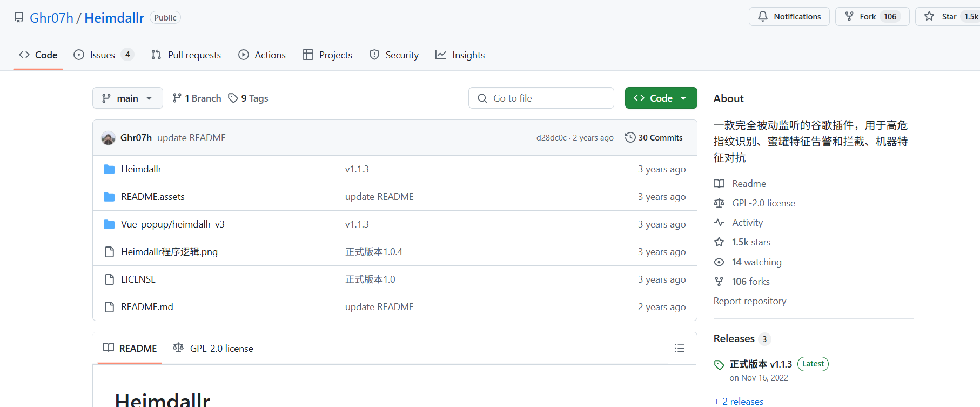This screenshot has height=407, width=980.
Task: Click the Vue_popup/heimdallr_v3 folder icon
Action: coord(109,224)
